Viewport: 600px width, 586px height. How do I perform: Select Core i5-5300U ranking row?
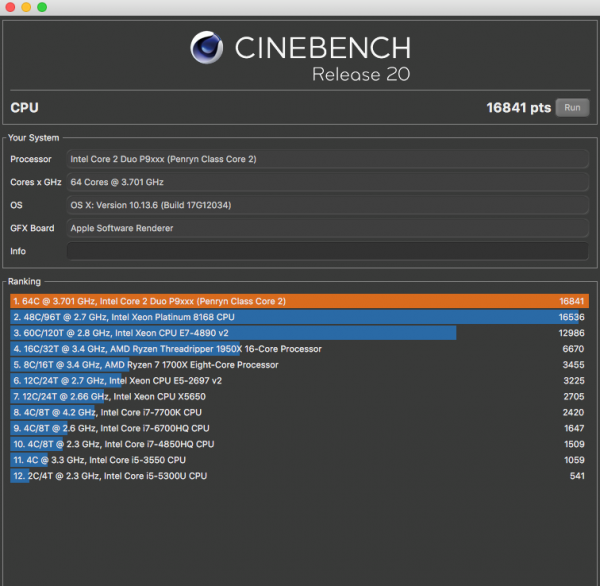coord(298,476)
